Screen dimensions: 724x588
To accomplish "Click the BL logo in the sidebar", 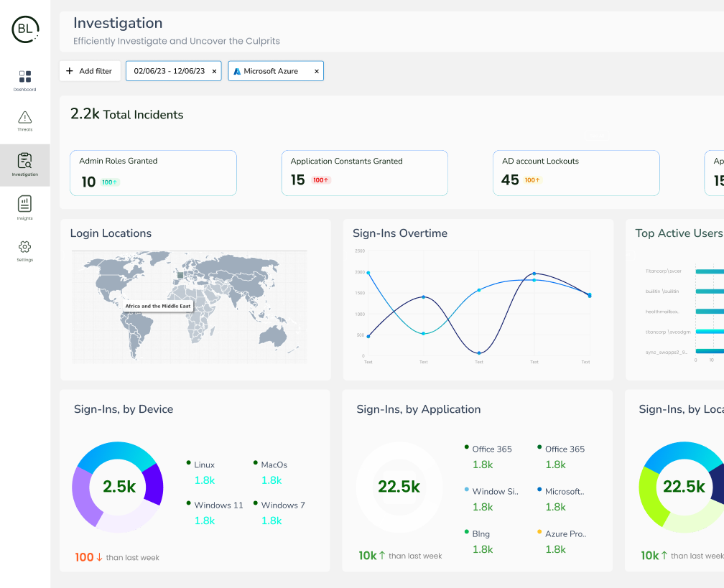I will tap(25, 29).
